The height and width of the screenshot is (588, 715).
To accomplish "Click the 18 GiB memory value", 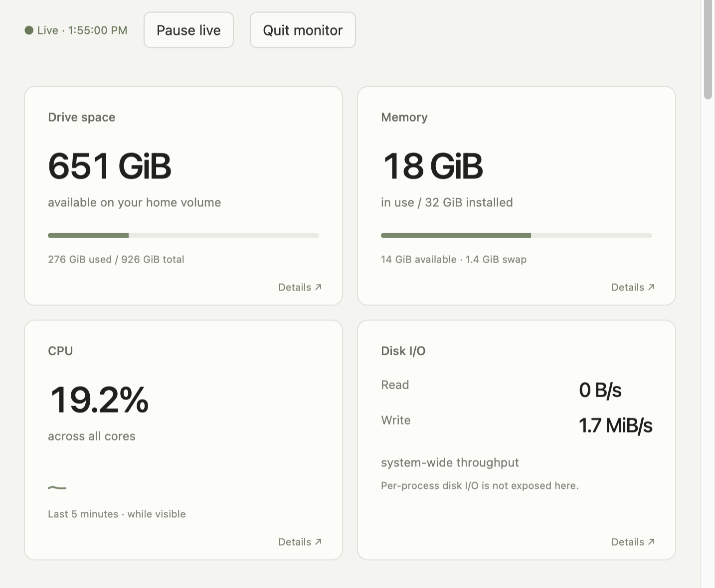I will 433,166.
